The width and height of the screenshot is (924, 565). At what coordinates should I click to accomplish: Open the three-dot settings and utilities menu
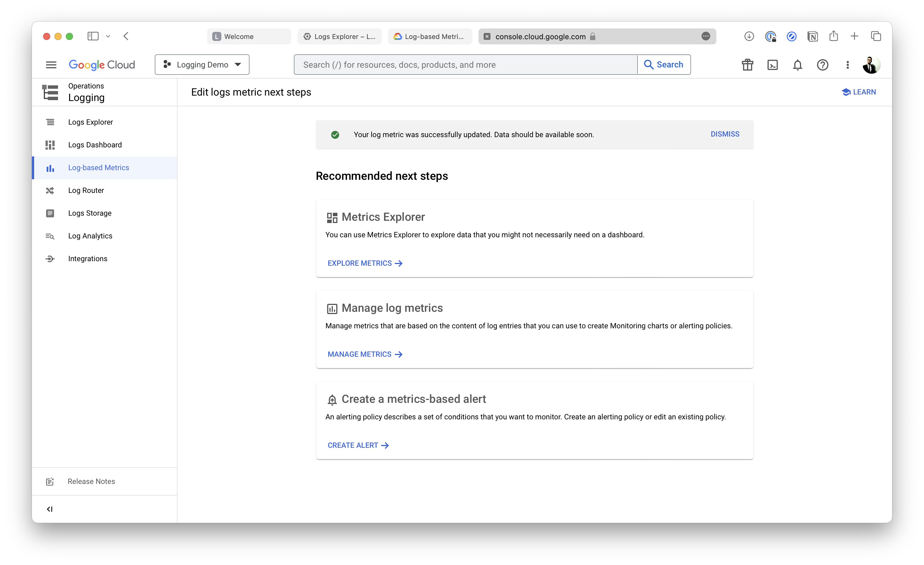847,65
